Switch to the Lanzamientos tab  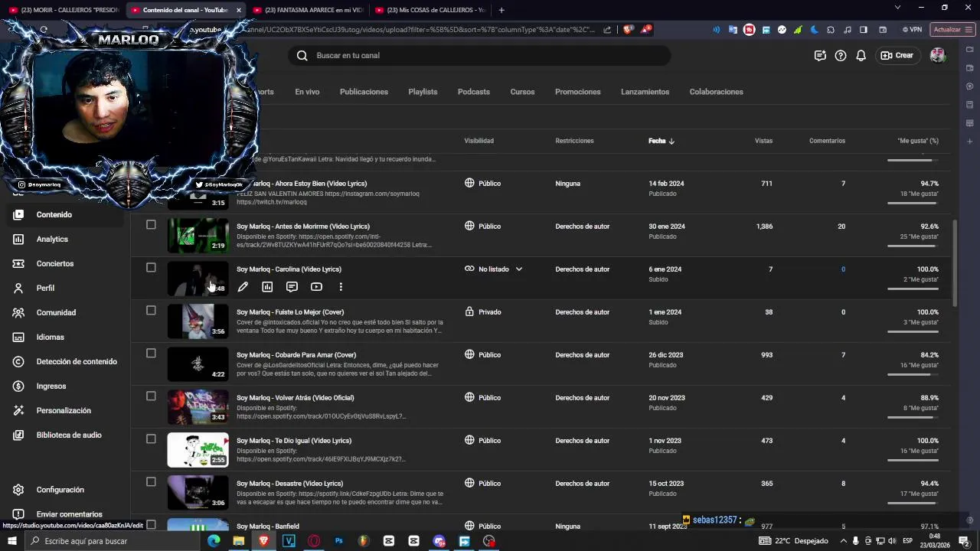(645, 92)
